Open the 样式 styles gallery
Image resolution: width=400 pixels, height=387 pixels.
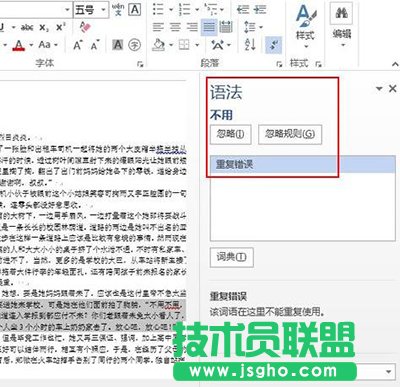click(x=305, y=27)
